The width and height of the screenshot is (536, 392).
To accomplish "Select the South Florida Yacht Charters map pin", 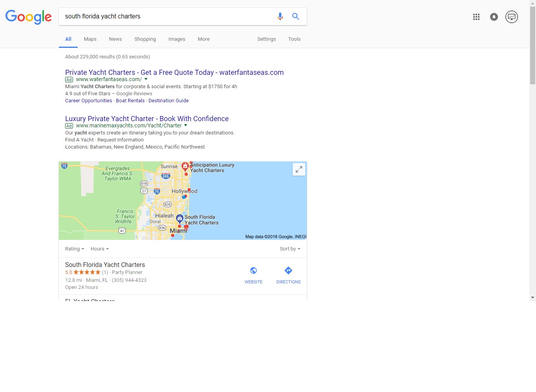I will pyautogui.click(x=180, y=219).
